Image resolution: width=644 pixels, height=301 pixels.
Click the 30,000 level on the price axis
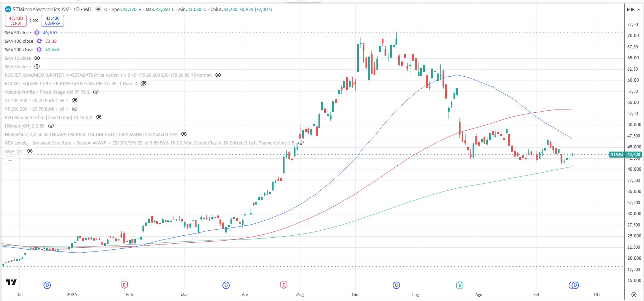pos(634,214)
